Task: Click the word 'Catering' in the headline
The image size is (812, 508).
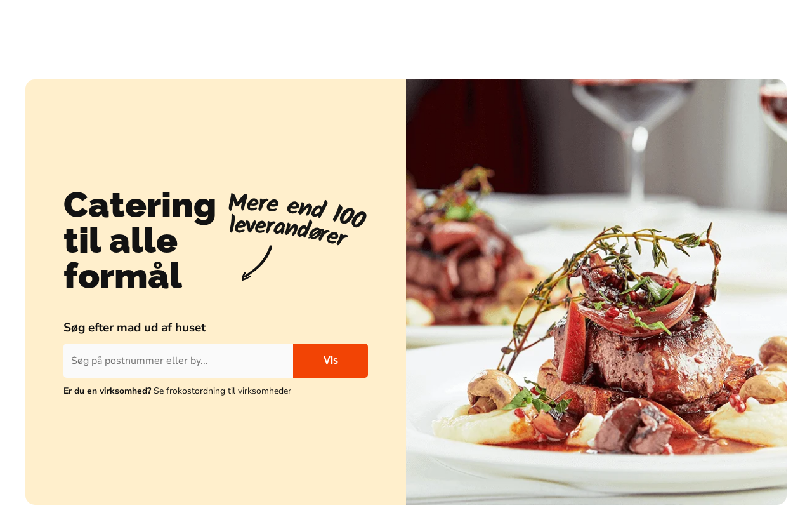Action: 140,205
